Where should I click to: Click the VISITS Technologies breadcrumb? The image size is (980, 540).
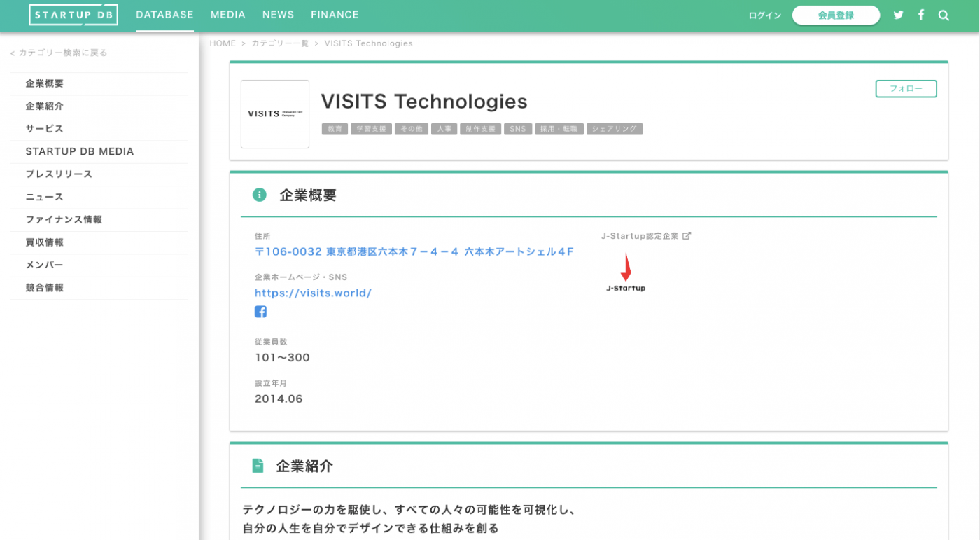tap(368, 43)
